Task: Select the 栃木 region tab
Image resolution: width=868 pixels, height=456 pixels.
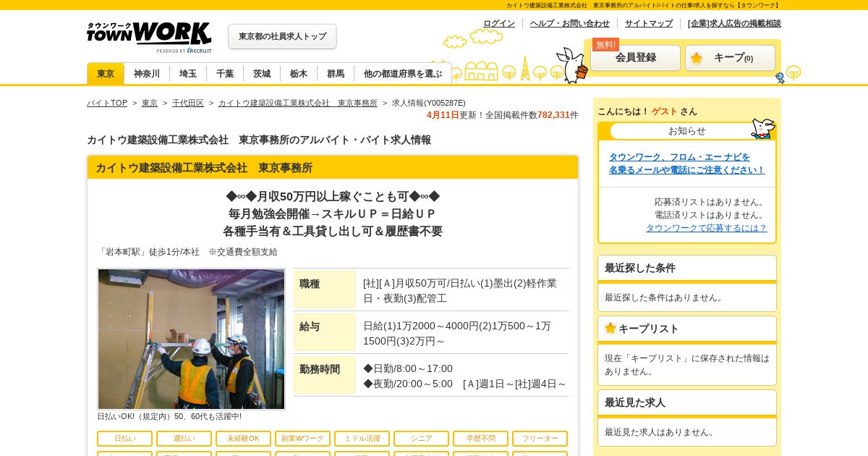Action: click(x=299, y=73)
